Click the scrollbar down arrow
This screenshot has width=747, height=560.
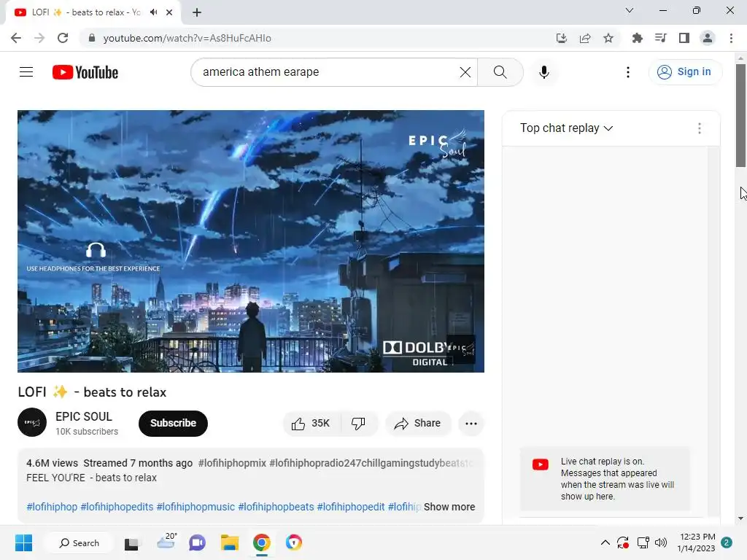pyautogui.click(x=740, y=518)
